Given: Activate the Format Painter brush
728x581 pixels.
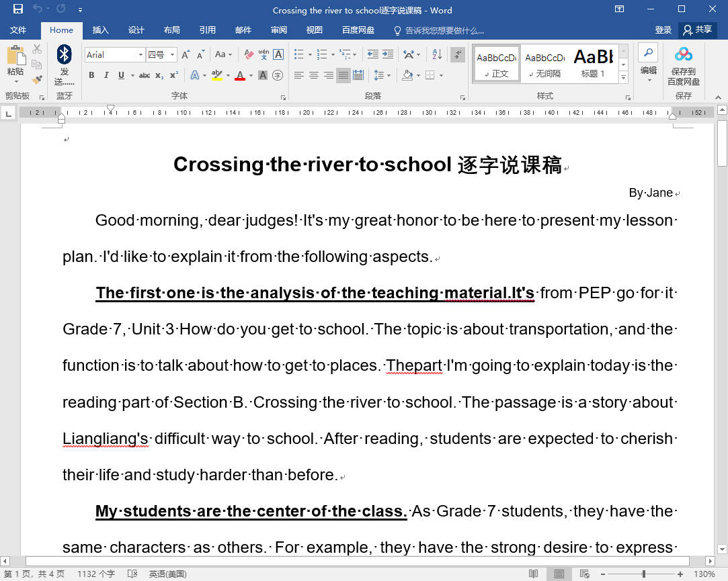Looking at the screenshot, I should pos(37,79).
